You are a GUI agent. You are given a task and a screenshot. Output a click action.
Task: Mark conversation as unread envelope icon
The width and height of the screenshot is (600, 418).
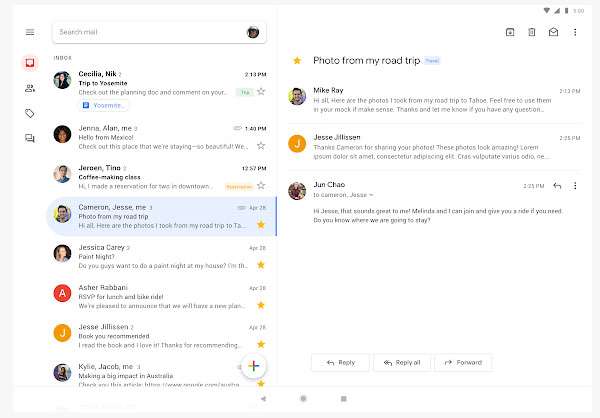[553, 32]
